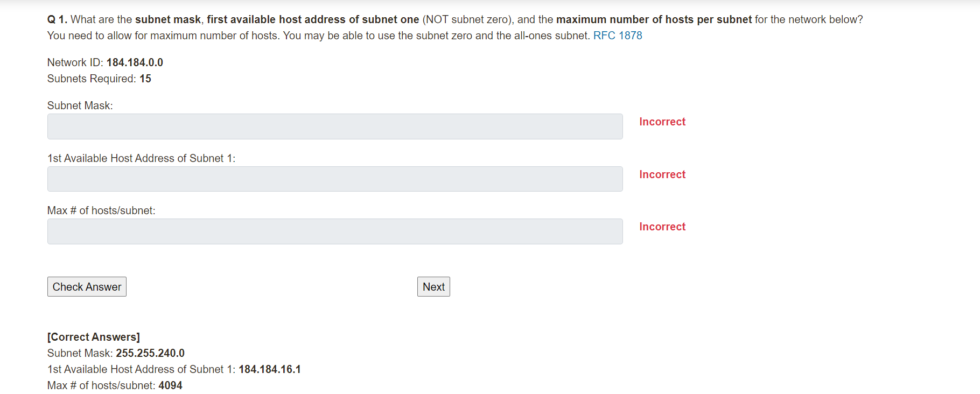Click the Subnet Mask label above the first field

tap(80, 105)
